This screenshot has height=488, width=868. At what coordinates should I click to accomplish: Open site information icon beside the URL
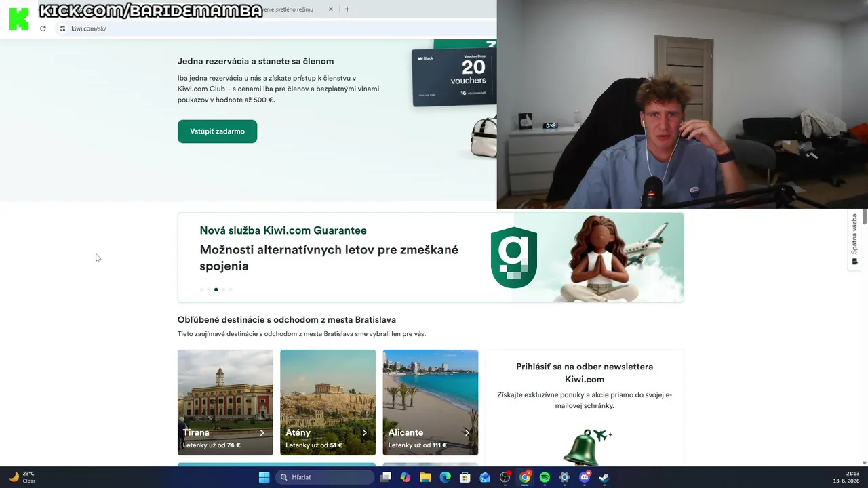[x=62, y=28]
